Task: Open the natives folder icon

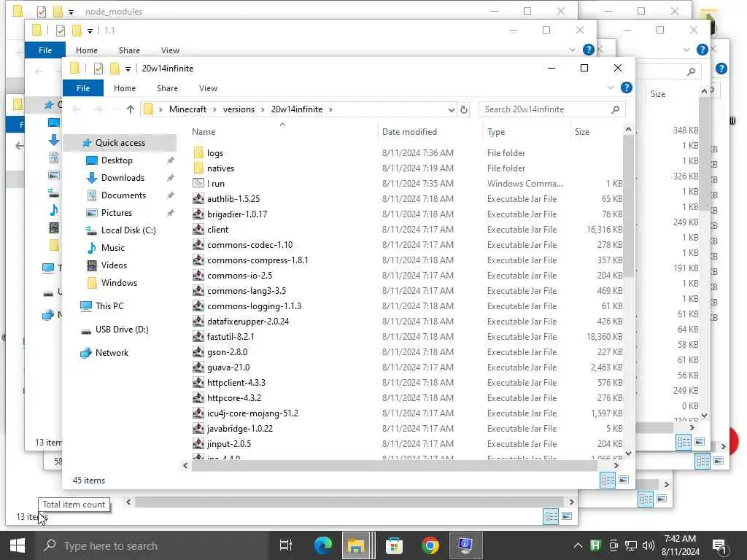Action: 198,168
